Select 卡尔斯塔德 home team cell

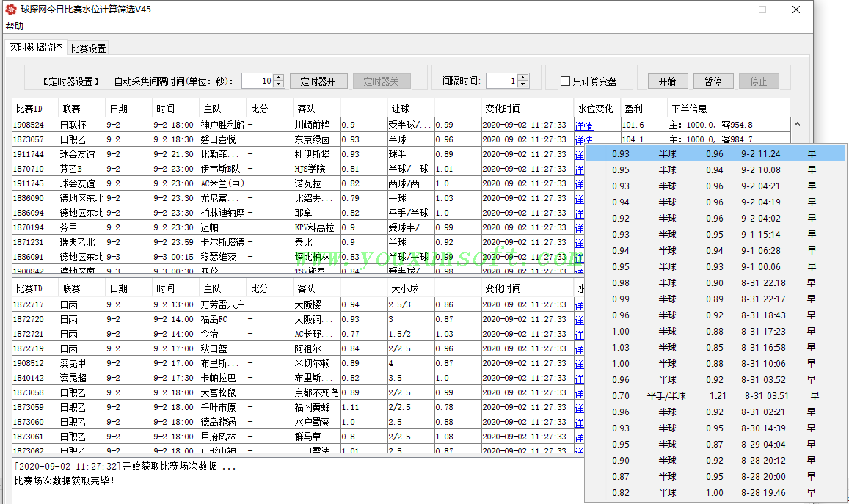(x=222, y=242)
